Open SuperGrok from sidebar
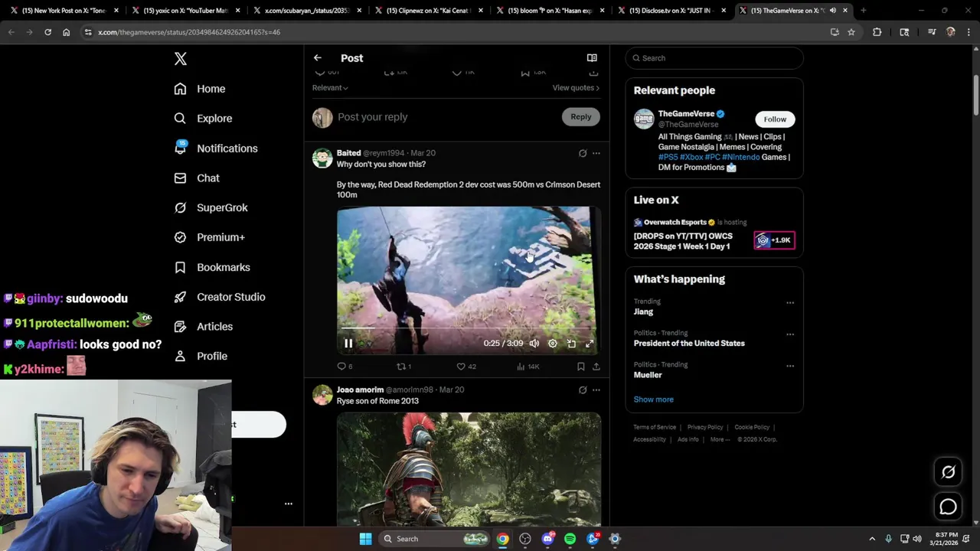Screen dimensions: 980x551 click(211, 207)
